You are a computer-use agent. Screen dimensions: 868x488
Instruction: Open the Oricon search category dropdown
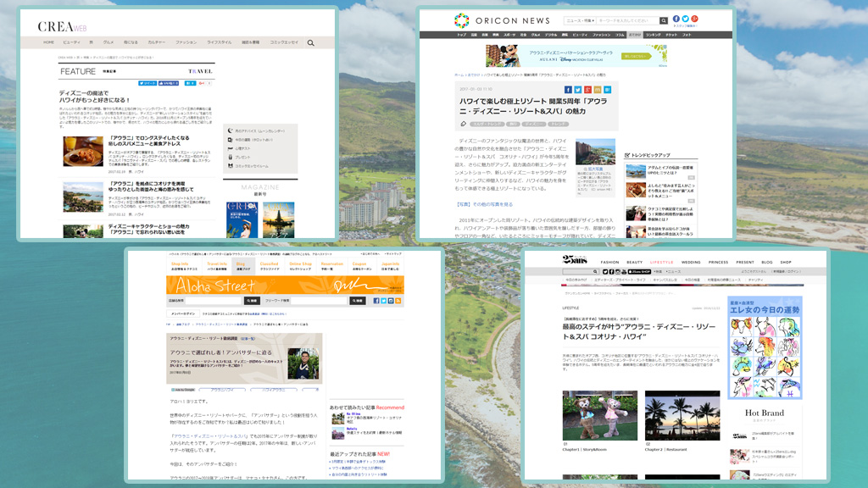coord(580,20)
